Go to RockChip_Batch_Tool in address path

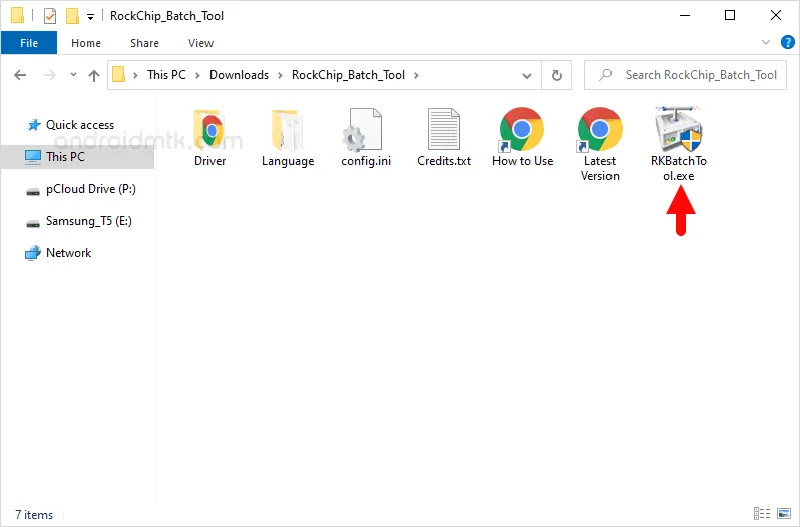[348, 75]
